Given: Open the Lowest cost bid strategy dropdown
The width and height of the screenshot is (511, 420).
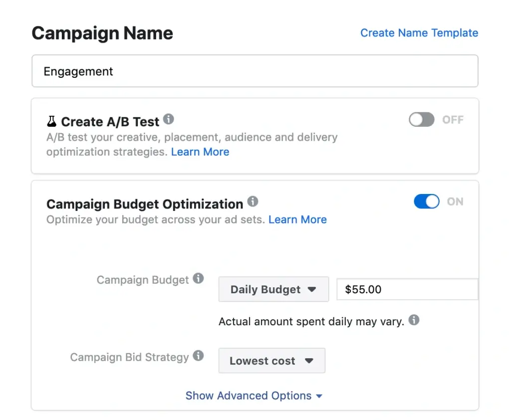Looking at the screenshot, I should (x=272, y=361).
